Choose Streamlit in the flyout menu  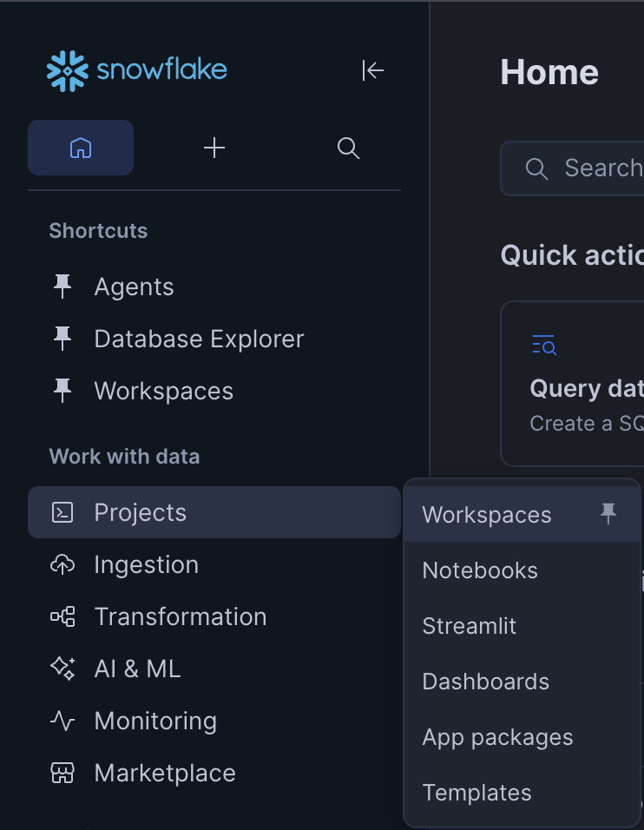tap(469, 626)
